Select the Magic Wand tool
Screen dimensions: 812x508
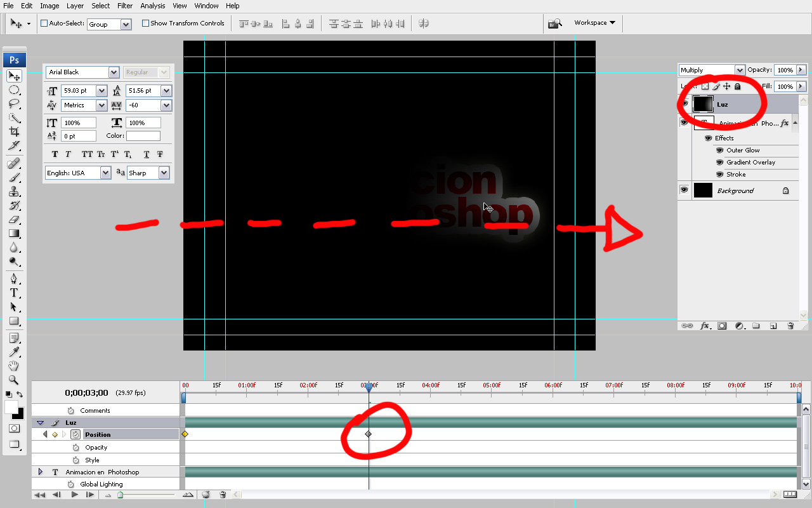click(14, 118)
